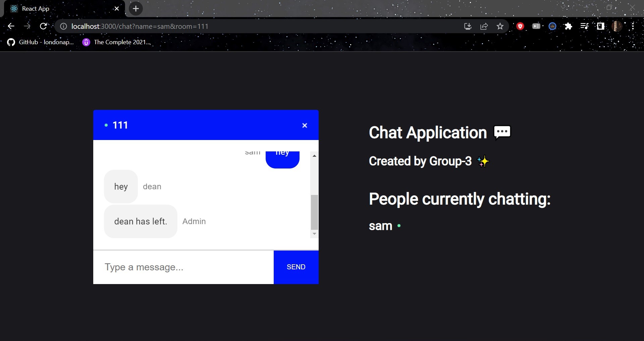Screen dimensions: 644x341
Task: Click room name 111 in header
Action: [120, 125]
